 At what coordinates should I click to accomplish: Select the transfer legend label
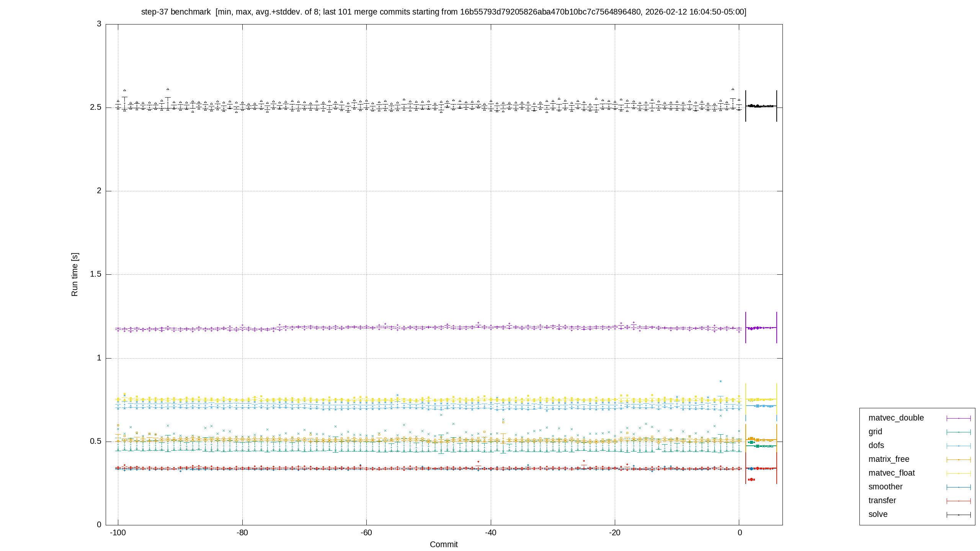pyautogui.click(x=882, y=500)
